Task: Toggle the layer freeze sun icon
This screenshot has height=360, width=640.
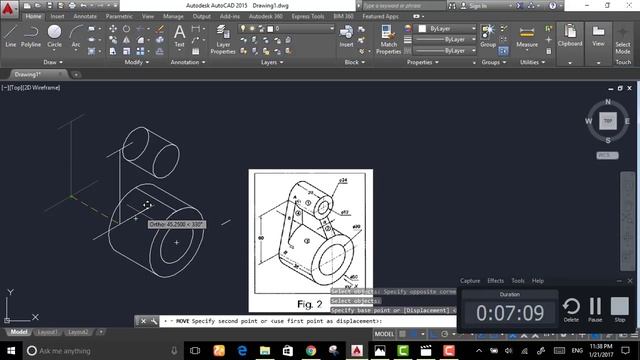Action: pos(252,29)
